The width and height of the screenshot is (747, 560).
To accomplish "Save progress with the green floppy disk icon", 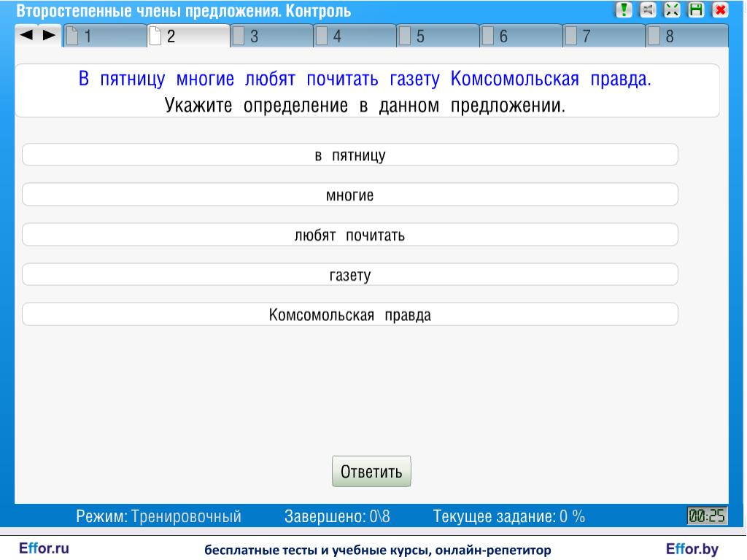I will [x=697, y=10].
